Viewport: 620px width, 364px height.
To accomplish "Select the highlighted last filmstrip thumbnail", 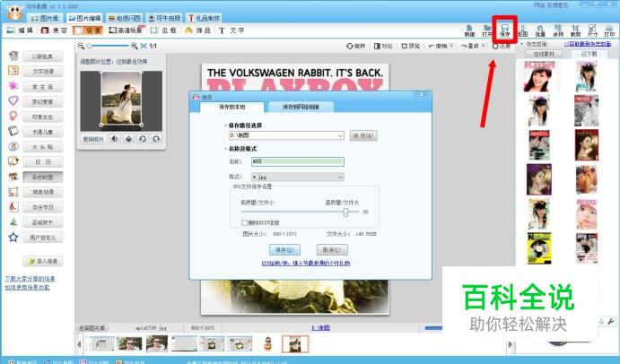I will pyautogui.click(x=295, y=343).
